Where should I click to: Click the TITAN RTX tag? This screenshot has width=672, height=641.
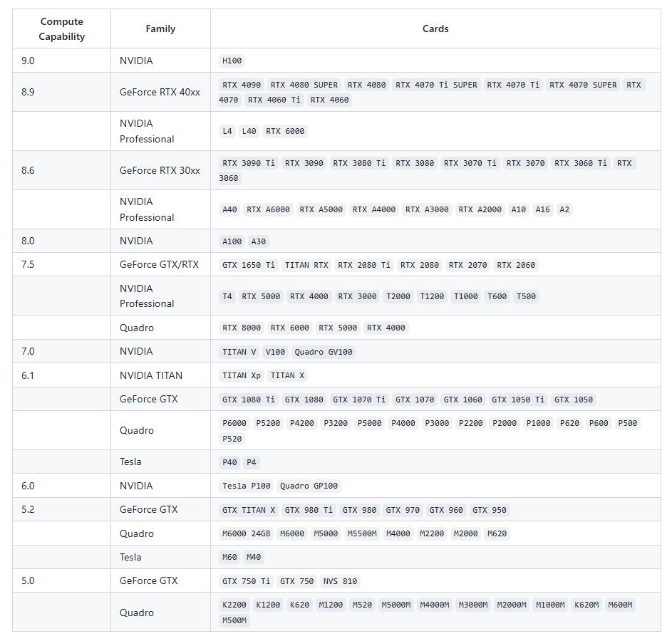point(306,265)
